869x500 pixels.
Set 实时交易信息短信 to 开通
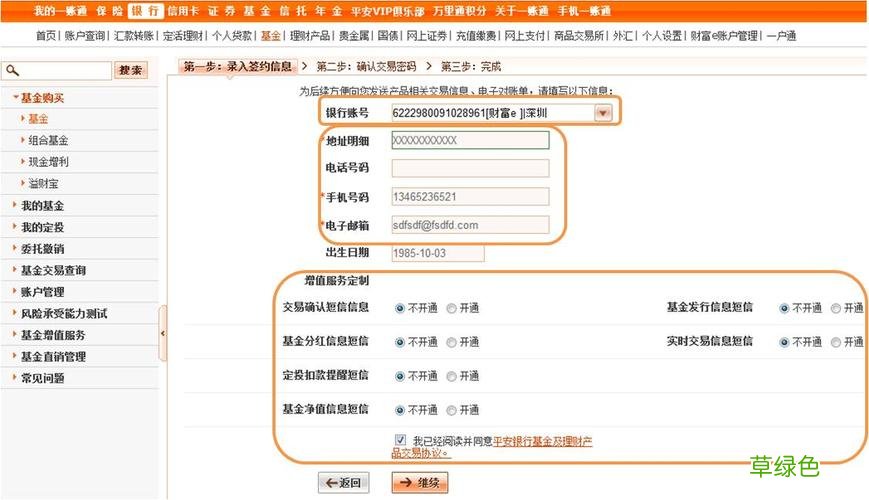click(x=835, y=343)
